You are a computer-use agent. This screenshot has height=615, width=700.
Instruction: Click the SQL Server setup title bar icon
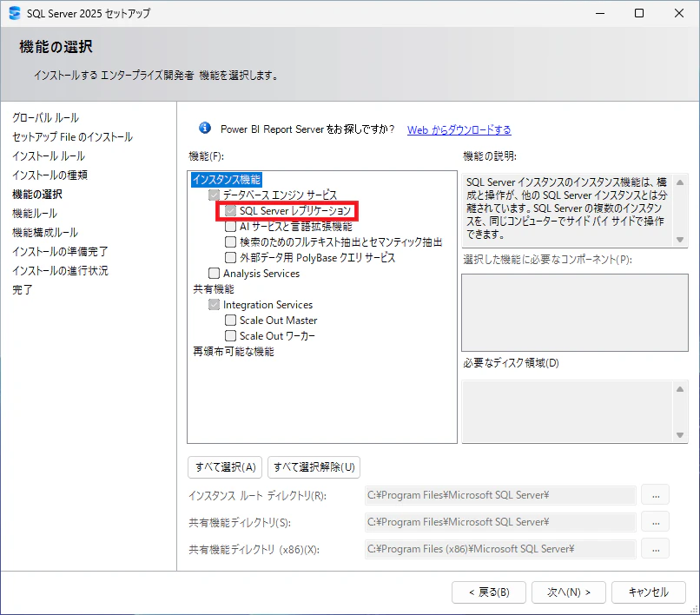point(14,13)
